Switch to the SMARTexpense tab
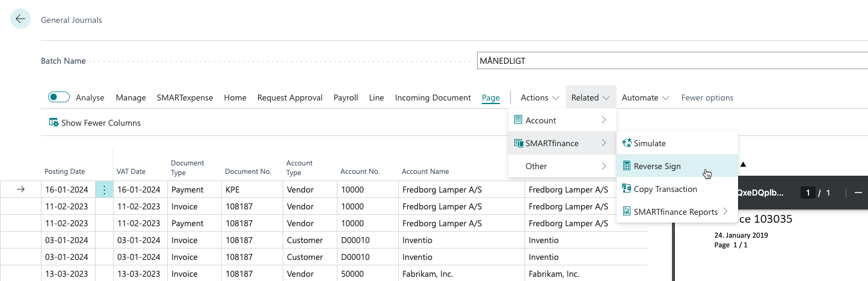Image resolution: width=868 pixels, height=281 pixels. click(x=185, y=97)
